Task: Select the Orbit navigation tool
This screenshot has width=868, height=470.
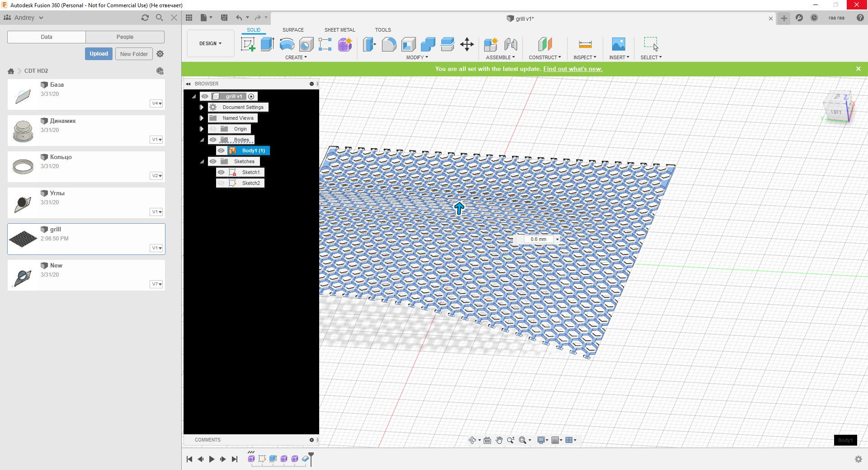Action: [x=472, y=440]
